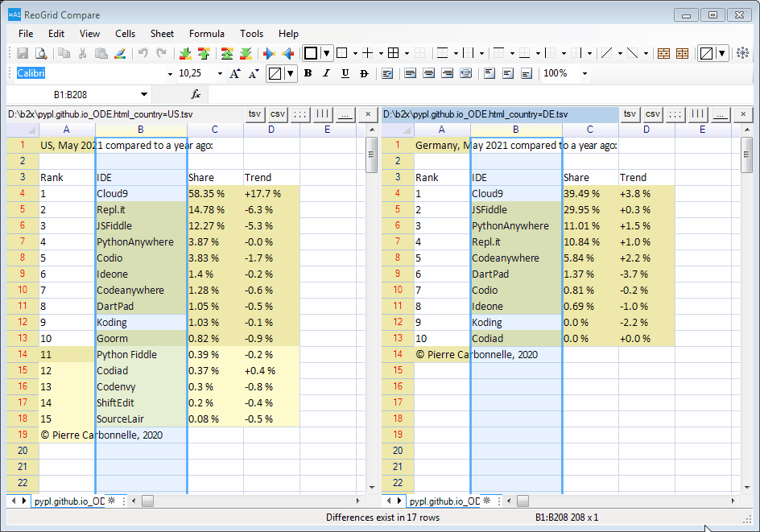Click the browse ... button on DE pane
Screen dimensions: 760x532
[721, 114]
